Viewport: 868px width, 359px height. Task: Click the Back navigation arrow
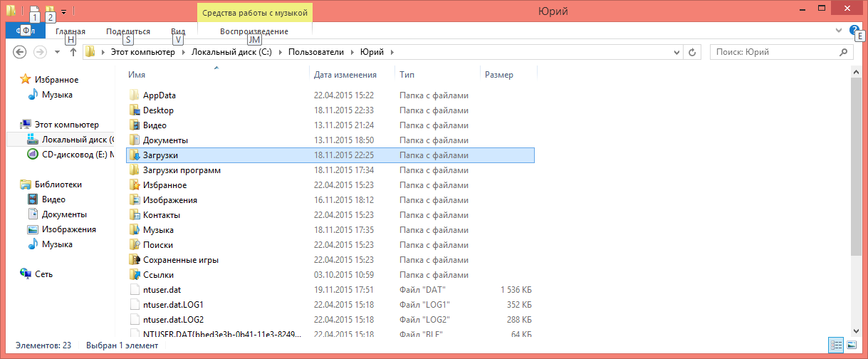[x=20, y=52]
